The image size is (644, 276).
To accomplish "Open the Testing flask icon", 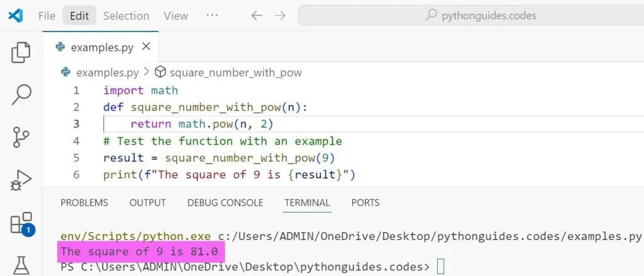I will 21,264.
